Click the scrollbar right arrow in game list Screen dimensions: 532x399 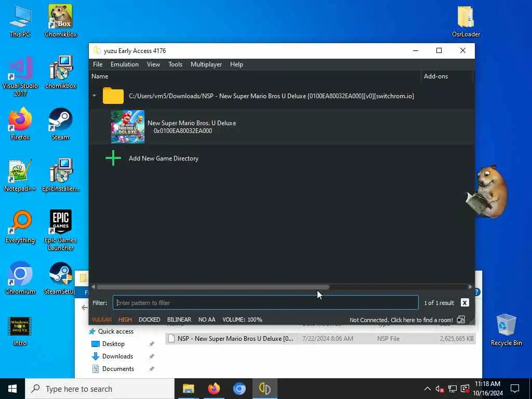[470, 287]
